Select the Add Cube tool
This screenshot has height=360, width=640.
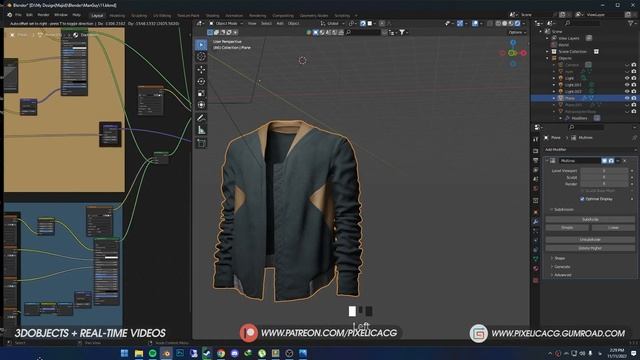tap(201, 143)
